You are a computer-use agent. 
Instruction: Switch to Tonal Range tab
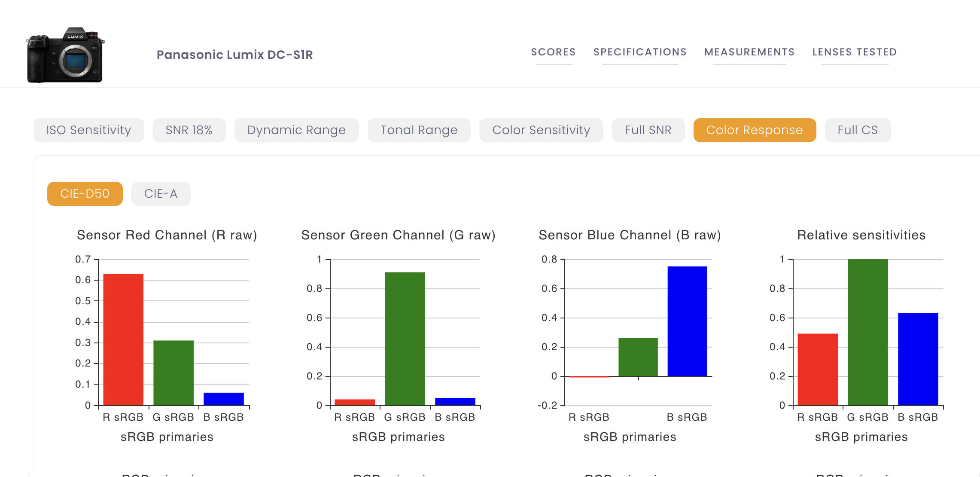[419, 130]
